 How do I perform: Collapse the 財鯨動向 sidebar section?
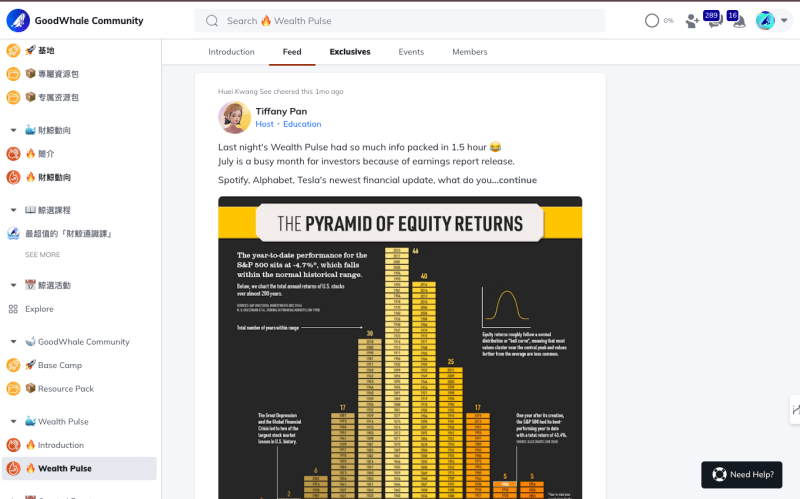pos(14,130)
